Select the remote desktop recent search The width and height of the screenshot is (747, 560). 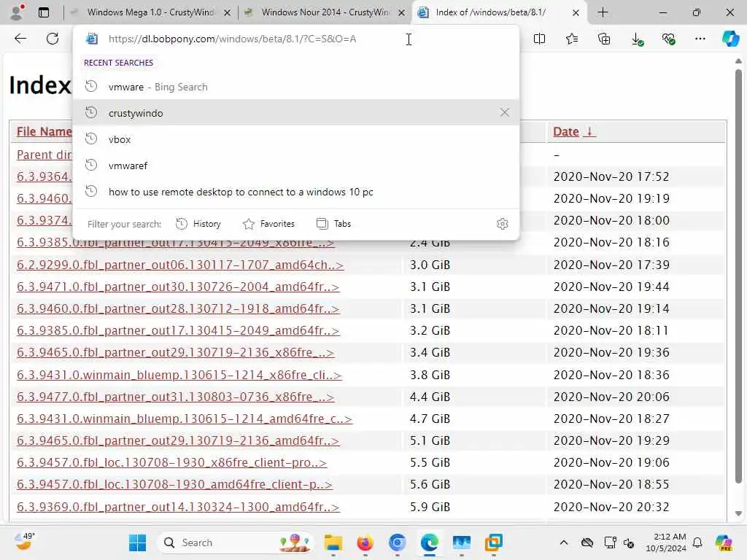tap(296, 192)
